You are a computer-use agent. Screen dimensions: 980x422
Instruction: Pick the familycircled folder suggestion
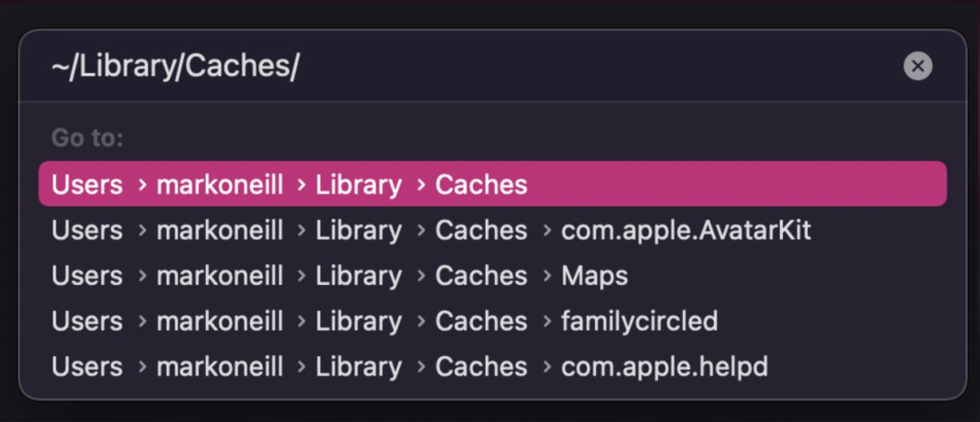[x=639, y=322]
